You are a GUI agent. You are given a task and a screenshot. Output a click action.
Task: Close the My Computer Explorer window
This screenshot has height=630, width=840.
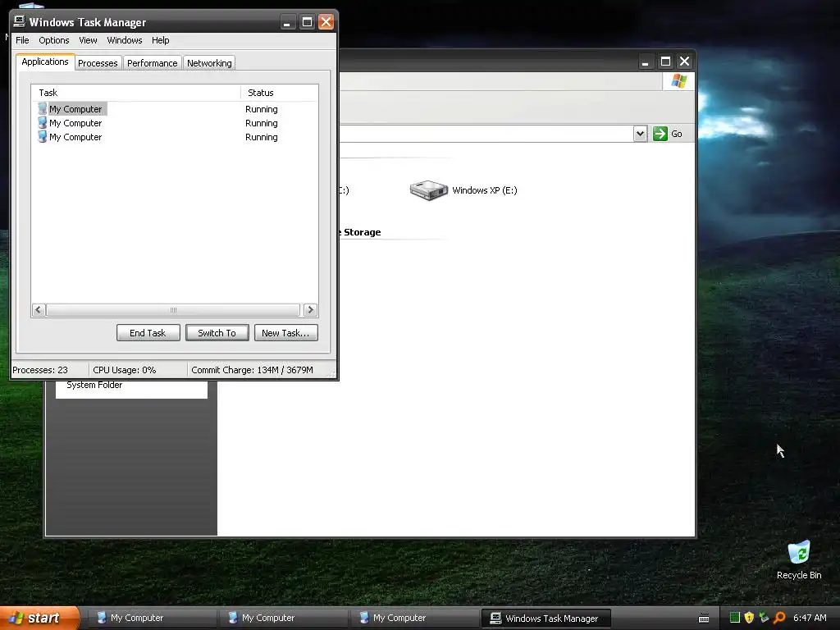click(685, 62)
